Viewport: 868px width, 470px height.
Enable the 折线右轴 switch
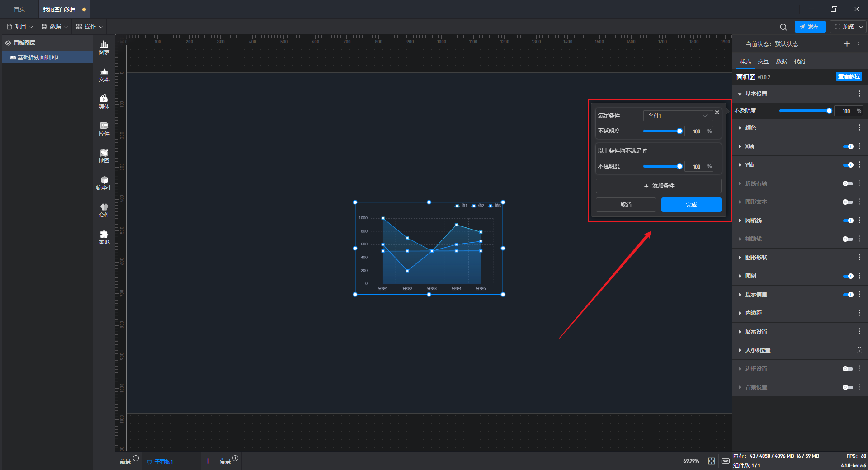848,183
